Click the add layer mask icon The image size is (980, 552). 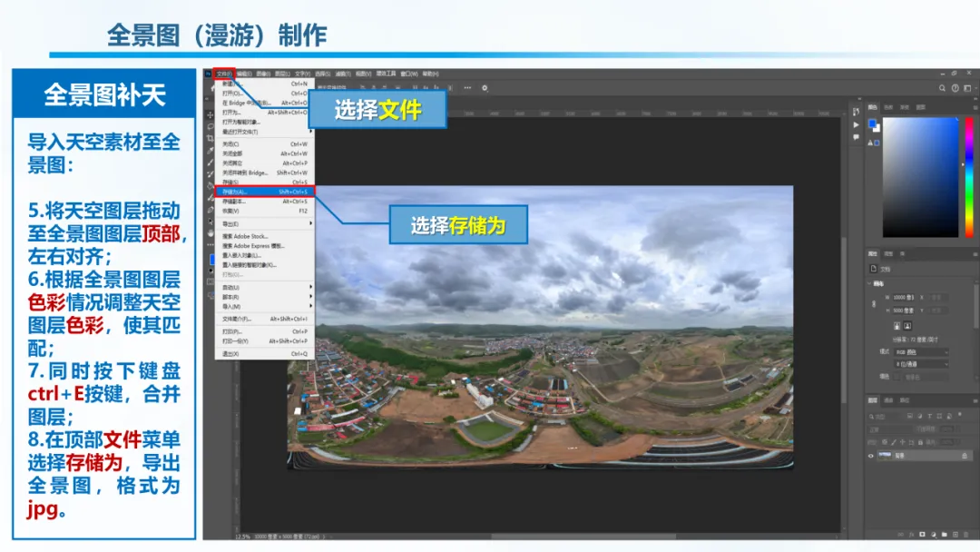tap(922, 535)
